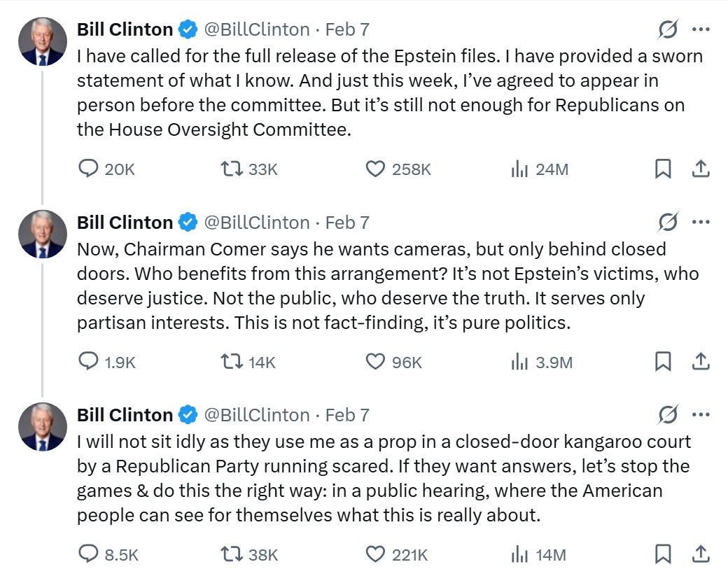
Task: Open more options on first tweet
Action: click(x=701, y=29)
